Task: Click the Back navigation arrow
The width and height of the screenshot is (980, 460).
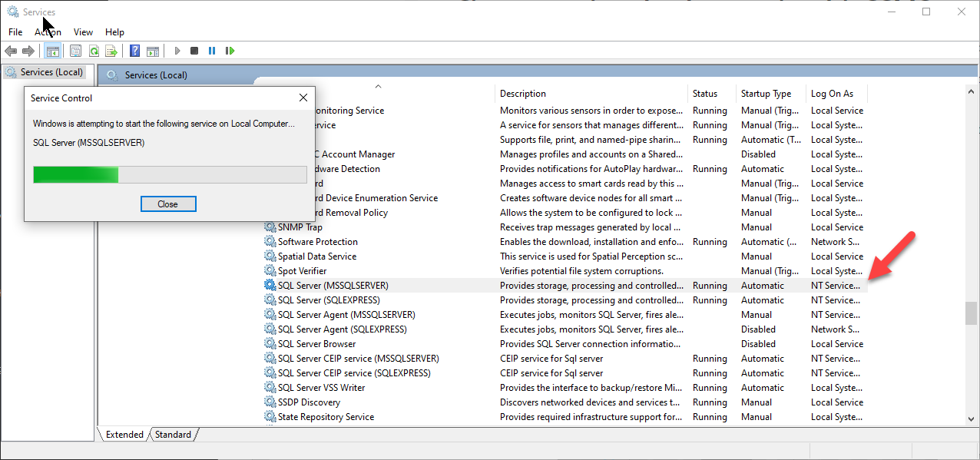Action: pyautogui.click(x=11, y=51)
